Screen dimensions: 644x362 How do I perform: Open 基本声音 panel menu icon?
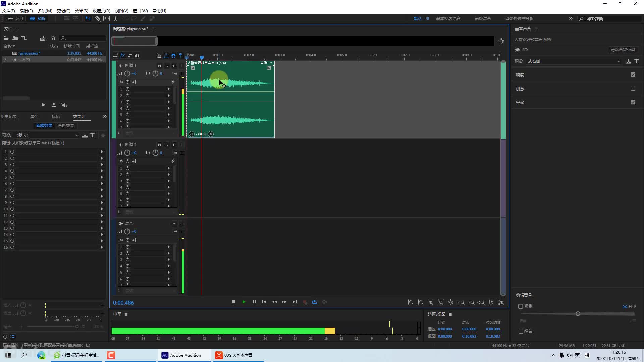tap(536, 29)
